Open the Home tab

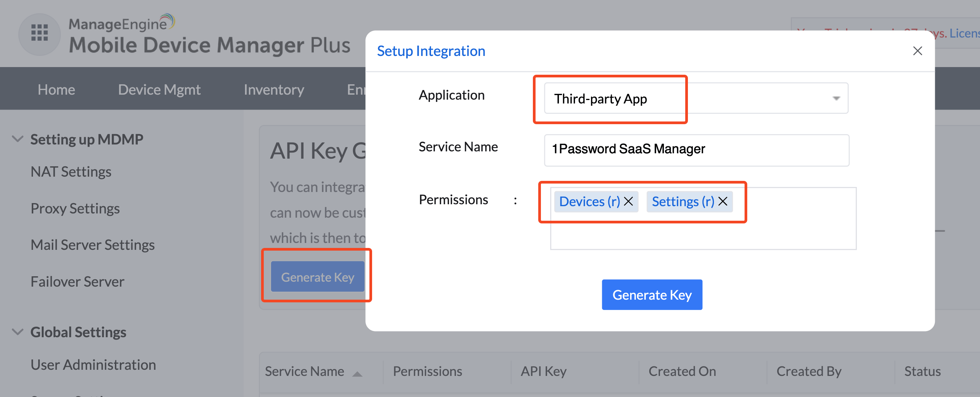pos(56,89)
